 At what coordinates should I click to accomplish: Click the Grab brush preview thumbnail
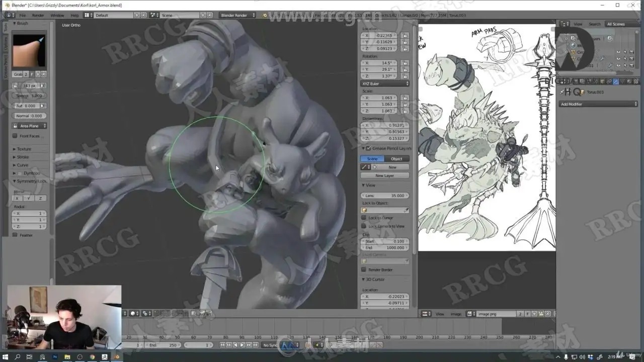tap(29, 50)
